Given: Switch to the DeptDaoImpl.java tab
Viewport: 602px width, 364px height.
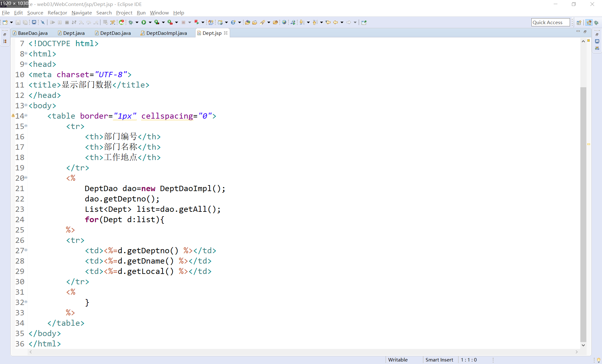Looking at the screenshot, I should click(164, 33).
